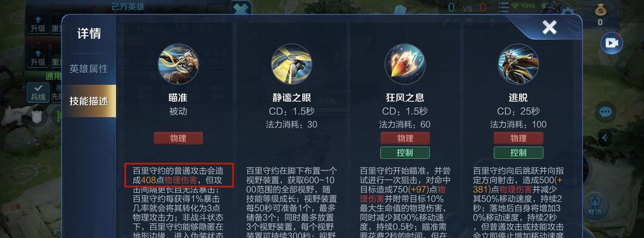This screenshot has width=644, height=238.
Task: Click the top 升级 upgrade button
Action: click(37, 23)
